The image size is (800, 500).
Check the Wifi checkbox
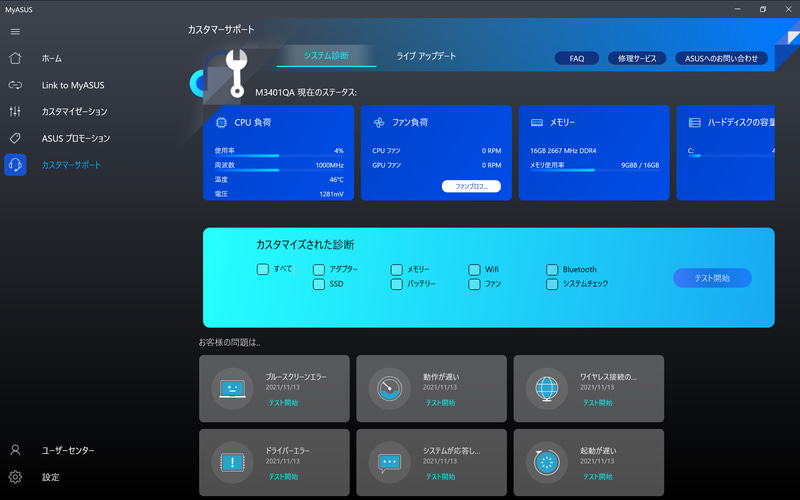click(474, 269)
